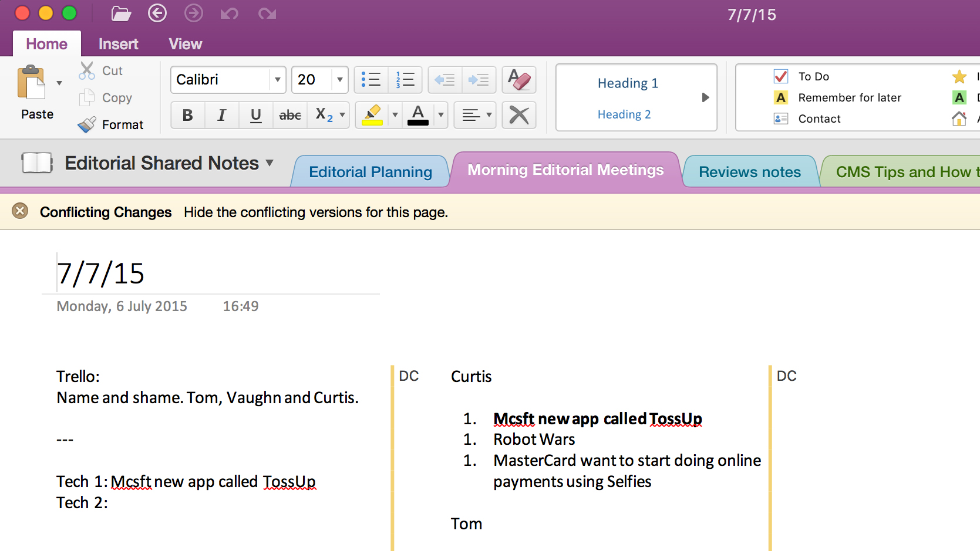Apply strikethrough formatting

coord(290,115)
